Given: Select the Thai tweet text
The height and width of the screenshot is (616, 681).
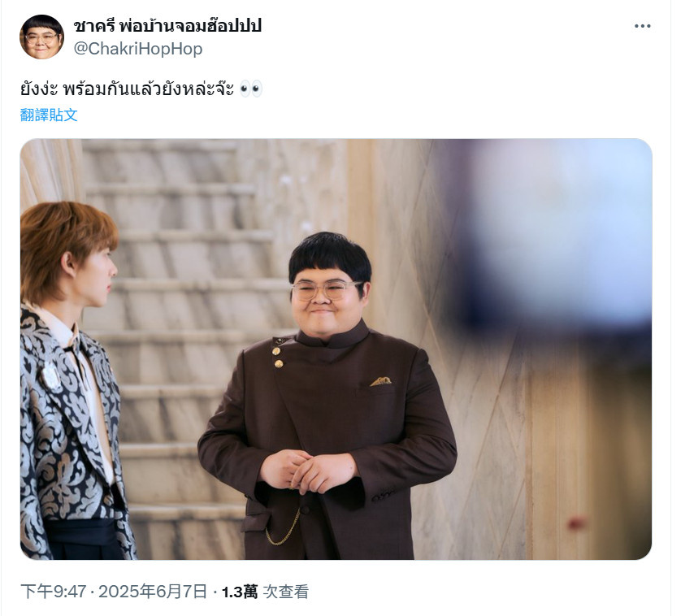Looking at the screenshot, I should pos(127,89).
